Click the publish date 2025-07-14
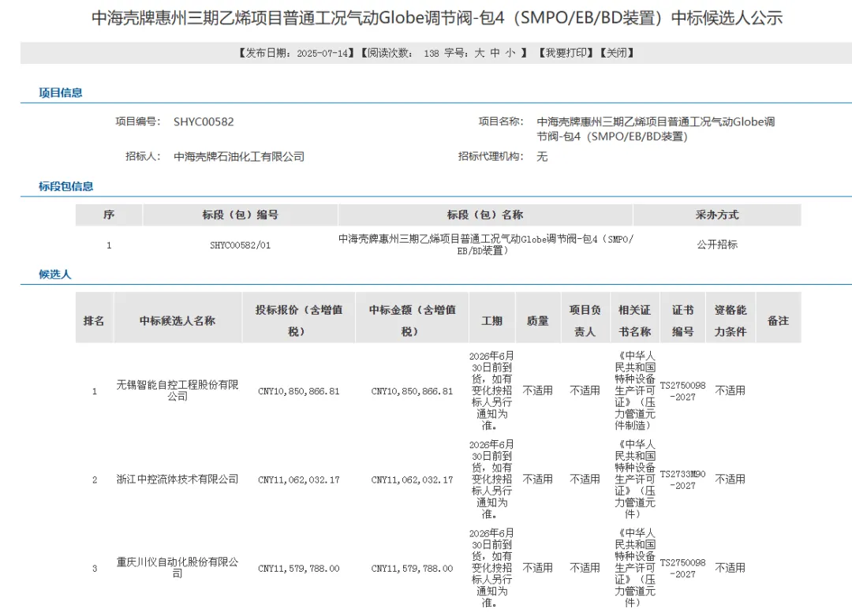 coord(322,53)
